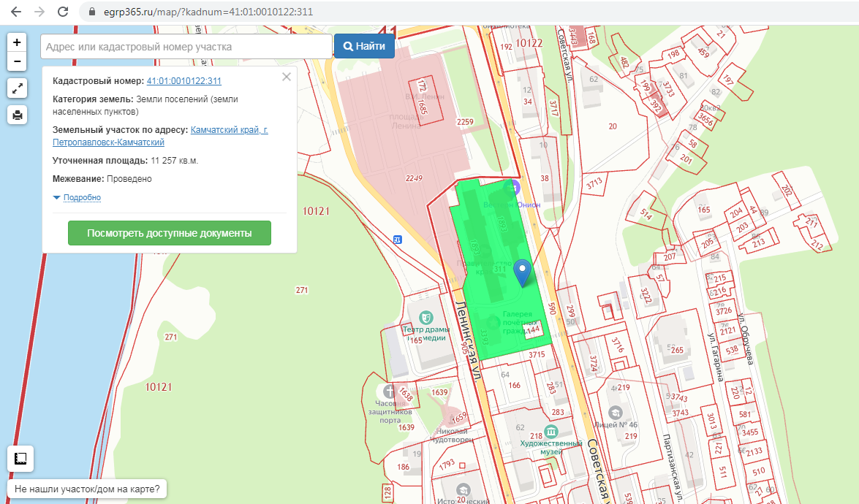Toggle fullscreen map view icon
Screen dimensions: 859x504
tap(17, 88)
